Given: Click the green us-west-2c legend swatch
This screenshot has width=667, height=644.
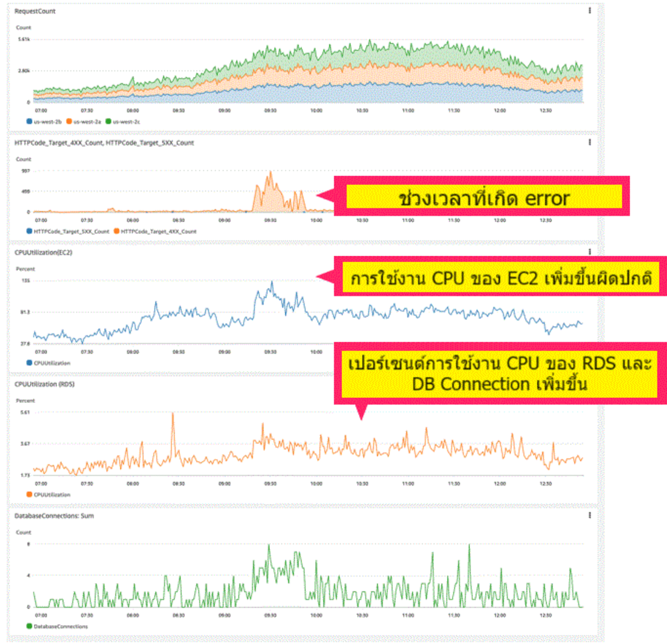Looking at the screenshot, I should pyautogui.click(x=108, y=121).
